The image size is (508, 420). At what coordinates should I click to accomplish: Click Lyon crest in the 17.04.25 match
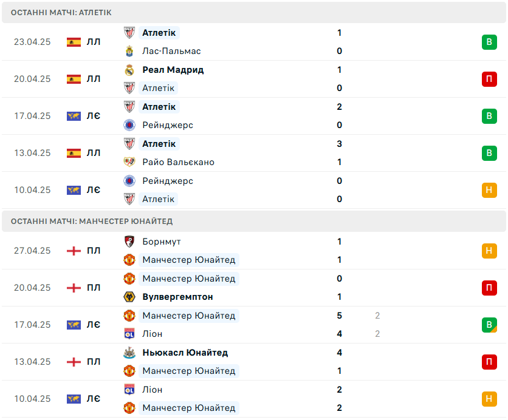(x=129, y=334)
